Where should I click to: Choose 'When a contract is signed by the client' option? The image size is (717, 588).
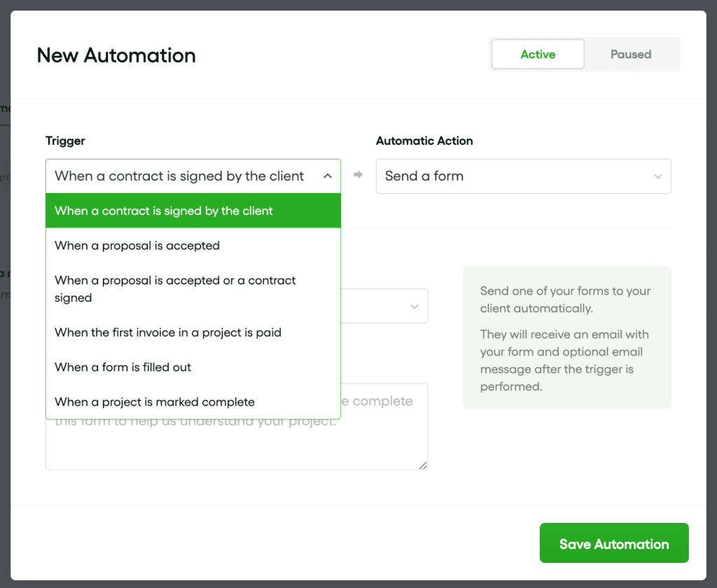[193, 211]
